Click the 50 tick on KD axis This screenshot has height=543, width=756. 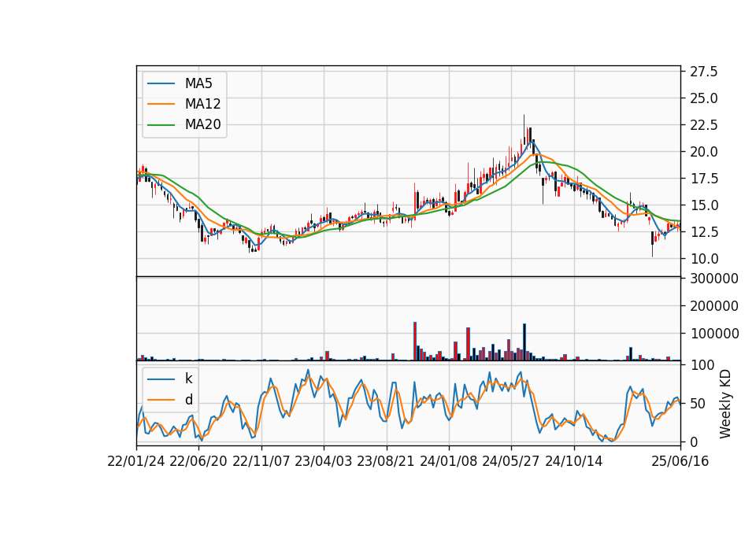[x=698, y=403]
